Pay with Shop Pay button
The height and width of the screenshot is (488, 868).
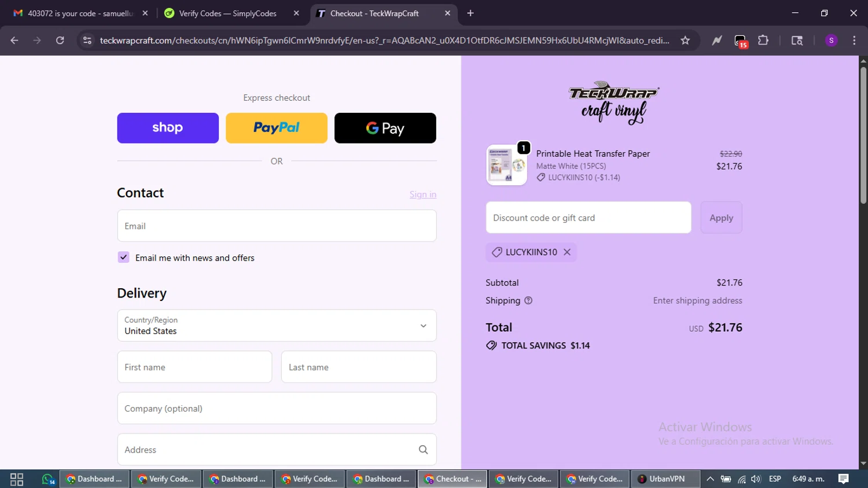click(x=168, y=128)
